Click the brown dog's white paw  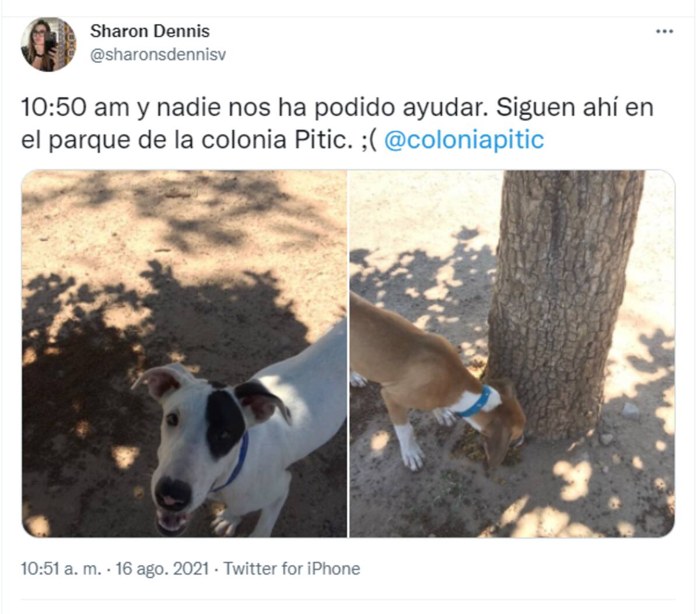coord(410,447)
